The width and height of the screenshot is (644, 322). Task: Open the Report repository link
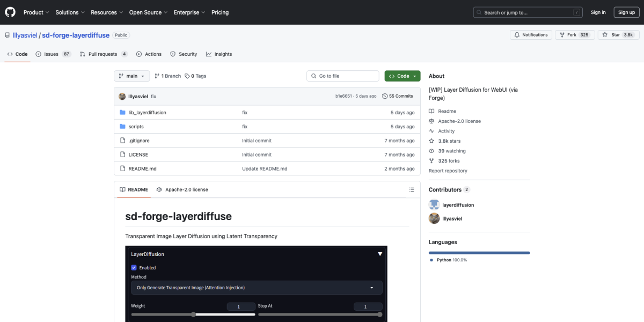click(x=448, y=171)
